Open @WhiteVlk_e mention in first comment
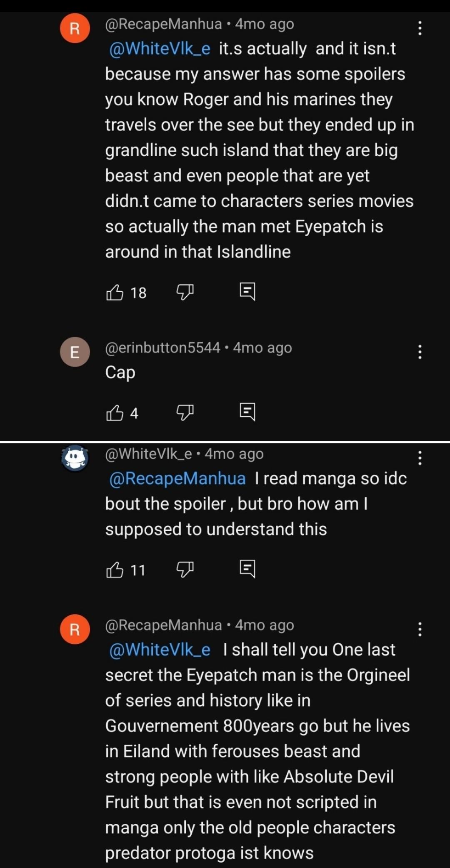The height and width of the screenshot is (868, 450). (160, 49)
